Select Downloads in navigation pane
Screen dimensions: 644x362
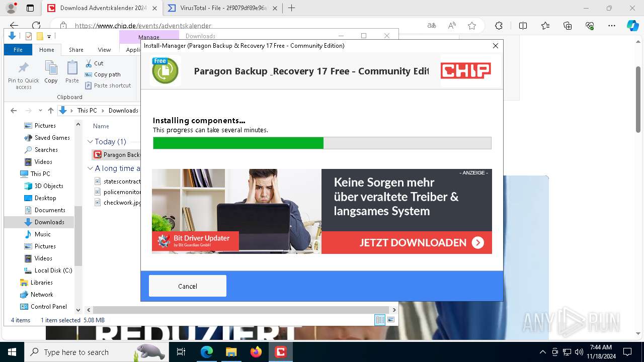coord(49,222)
